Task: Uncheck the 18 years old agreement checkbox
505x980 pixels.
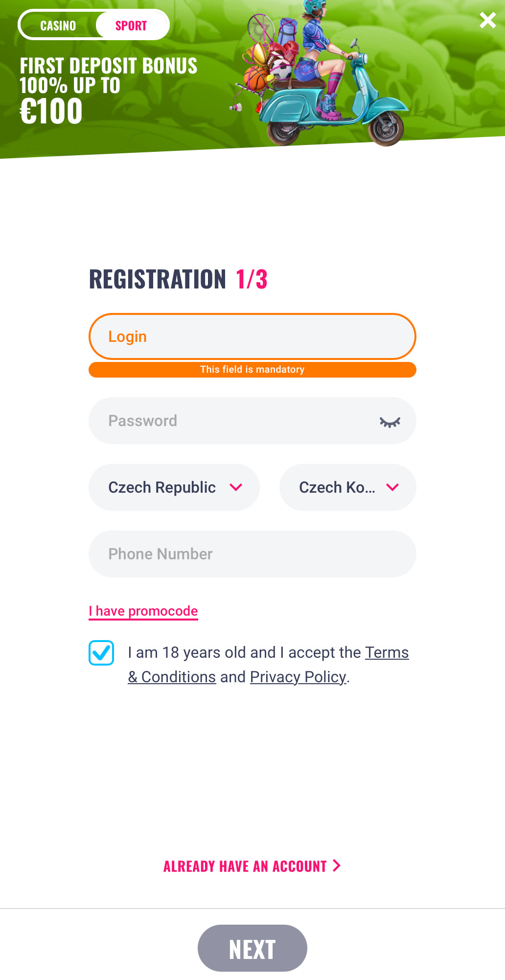Action: click(101, 653)
